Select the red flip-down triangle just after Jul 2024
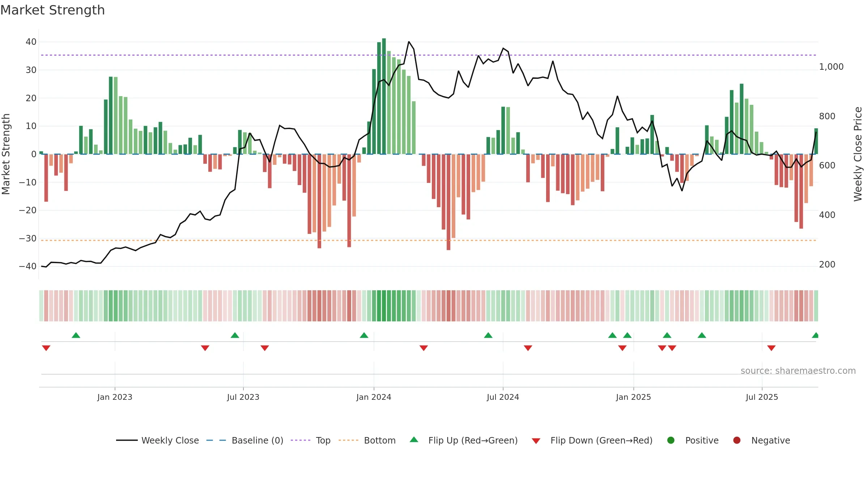 click(528, 348)
